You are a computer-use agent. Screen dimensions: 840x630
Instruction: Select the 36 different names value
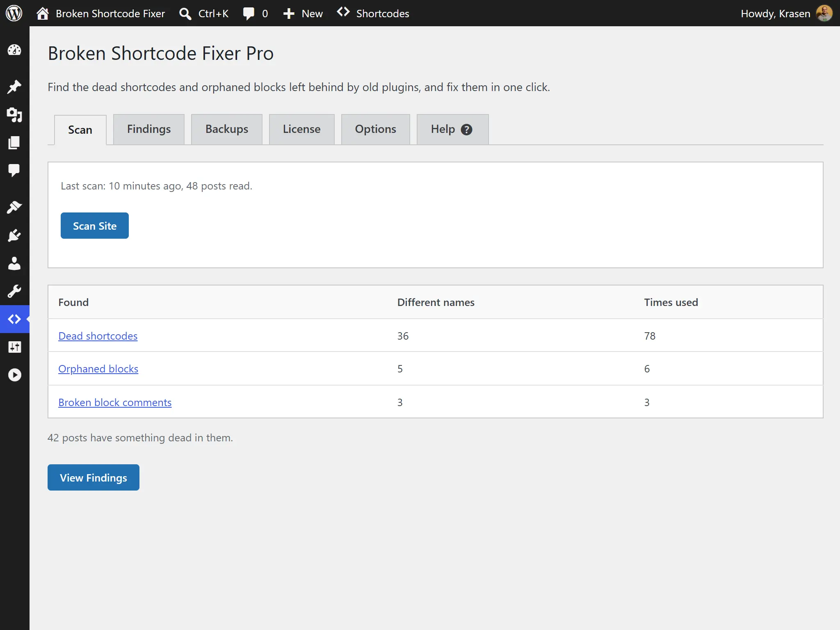(403, 336)
